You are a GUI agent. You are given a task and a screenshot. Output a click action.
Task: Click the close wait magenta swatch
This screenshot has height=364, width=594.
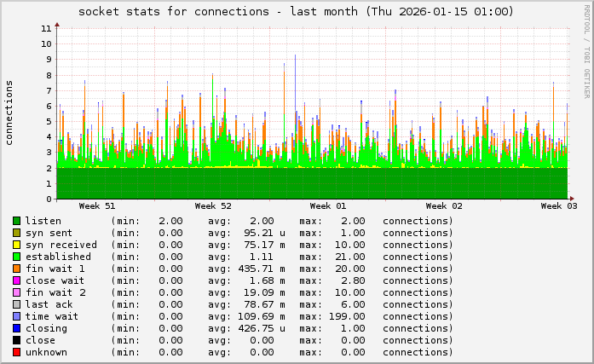(x=16, y=280)
